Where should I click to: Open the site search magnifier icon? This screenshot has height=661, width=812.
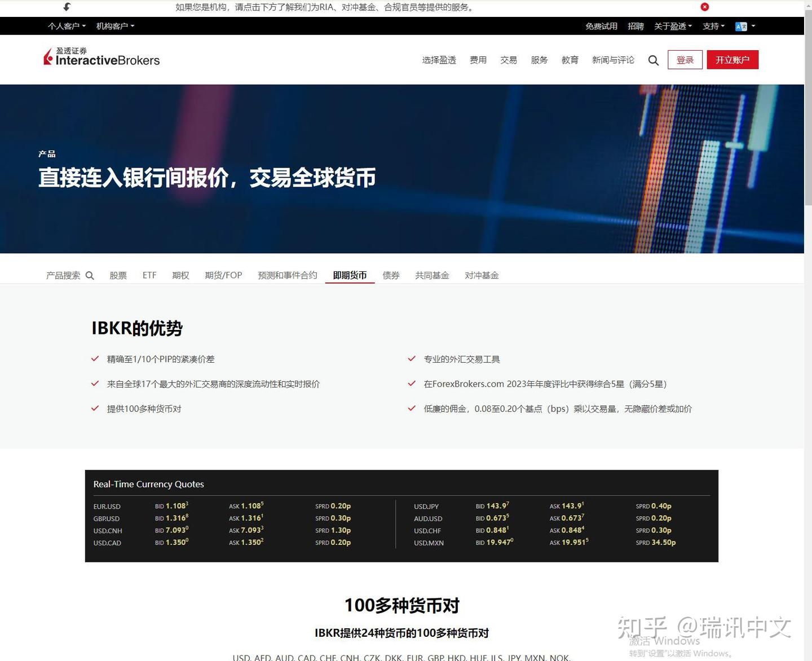[x=653, y=60]
